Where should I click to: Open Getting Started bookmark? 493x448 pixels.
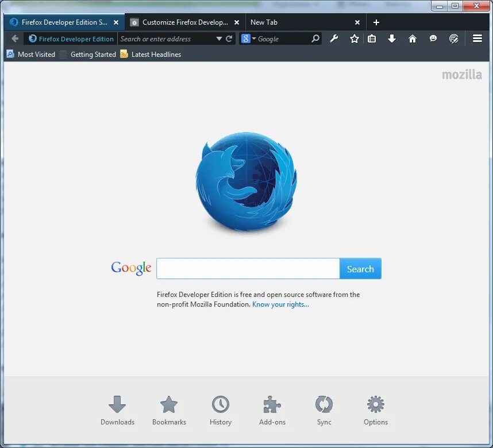pyautogui.click(x=88, y=55)
